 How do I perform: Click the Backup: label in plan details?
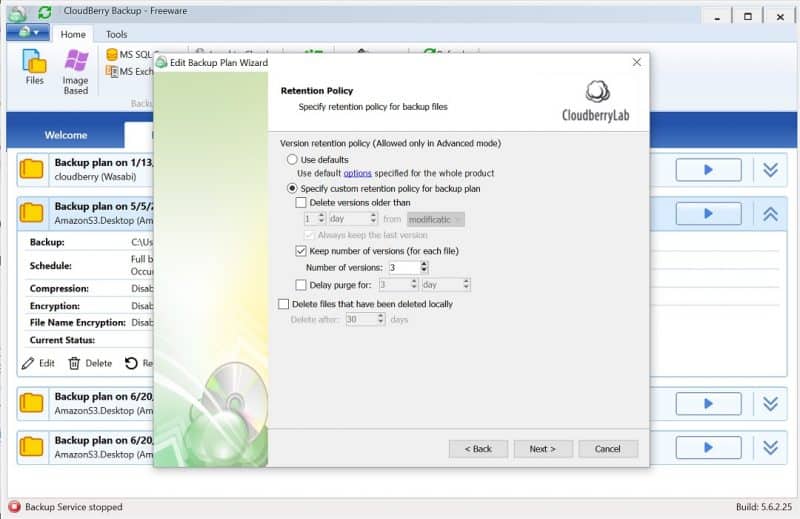[47, 242]
